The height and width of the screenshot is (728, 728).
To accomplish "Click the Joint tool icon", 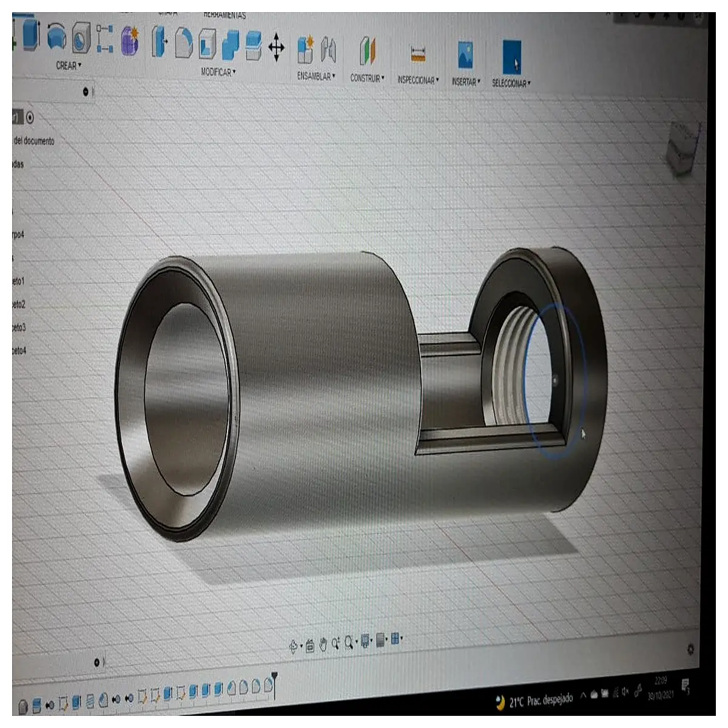I will (x=328, y=51).
